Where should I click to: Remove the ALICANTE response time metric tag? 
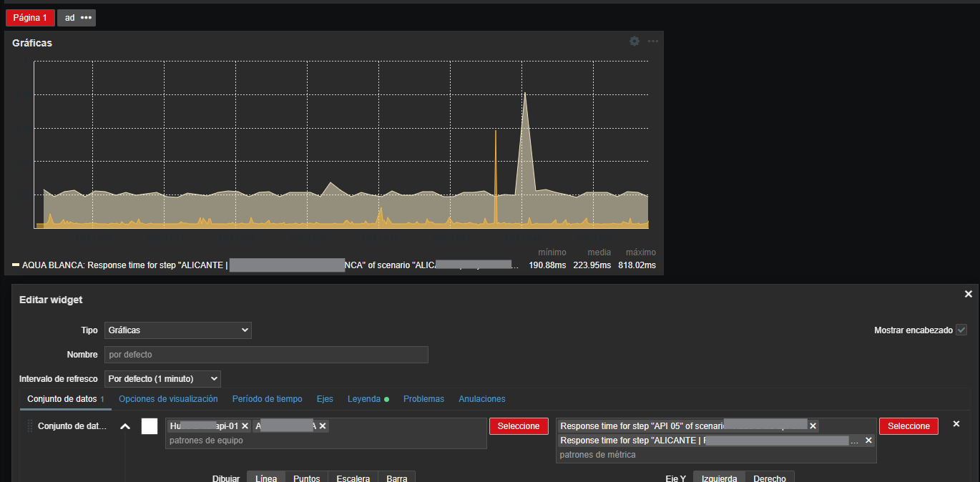click(869, 441)
